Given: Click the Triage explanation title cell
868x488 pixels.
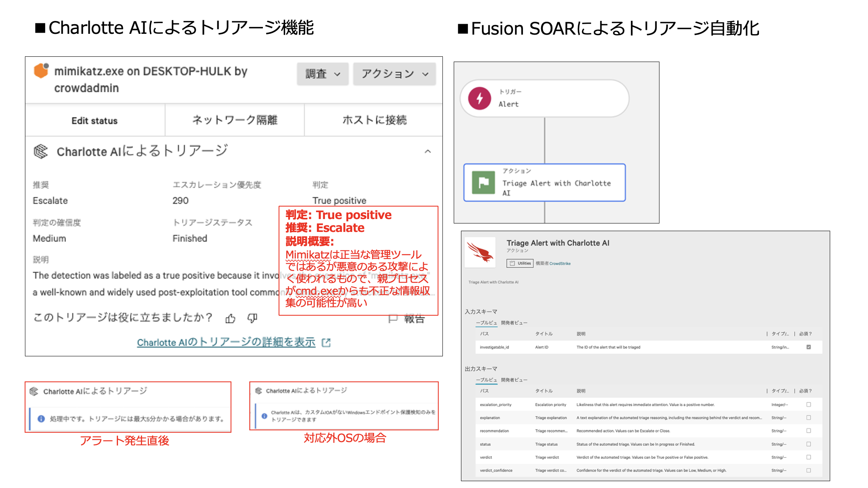Looking at the screenshot, I should (x=551, y=418).
